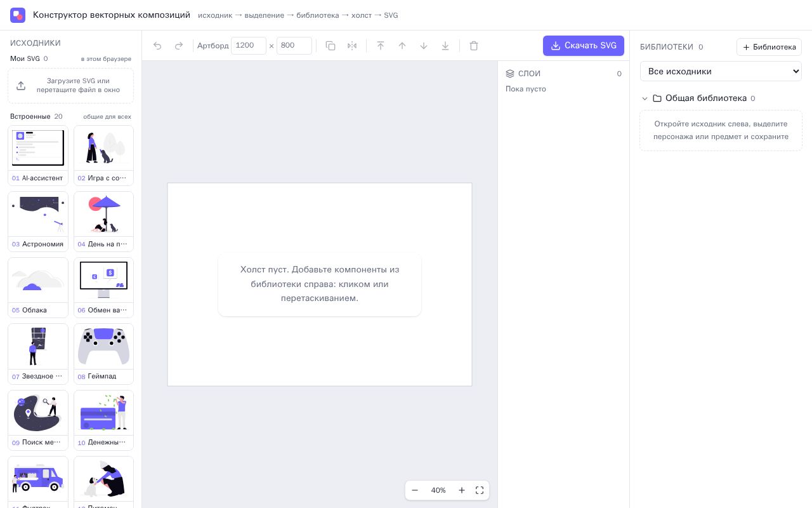The image size is (812, 508).
Task: Click the zoom out minus icon
Action: (415, 490)
